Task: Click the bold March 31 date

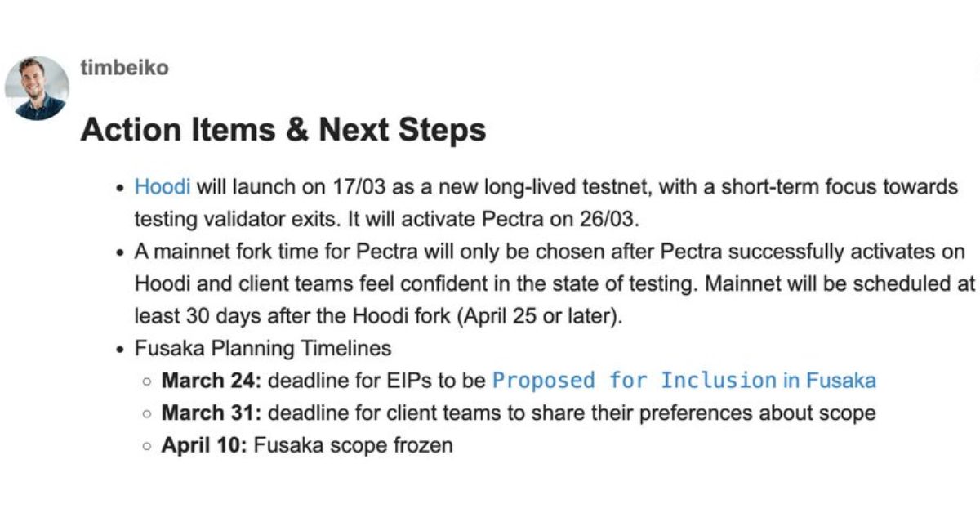Action: [212, 413]
